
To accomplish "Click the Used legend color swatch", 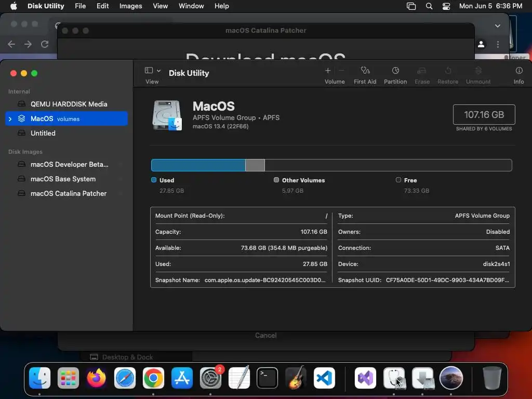I will 154,180.
